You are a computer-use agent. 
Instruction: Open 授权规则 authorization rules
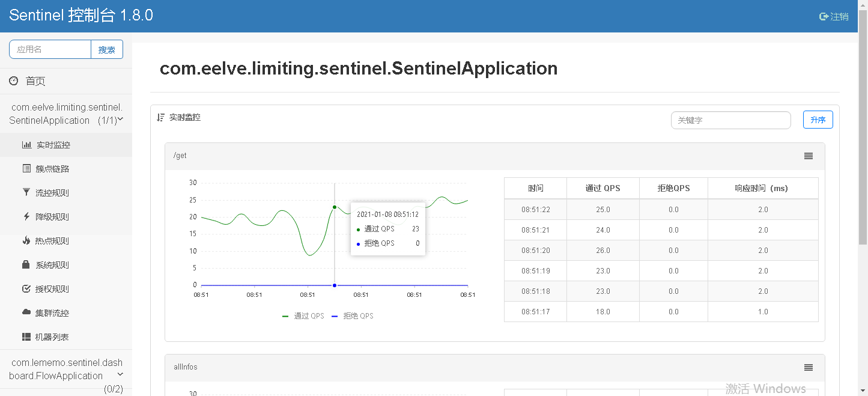pyautogui.click(x=65, y=289)
